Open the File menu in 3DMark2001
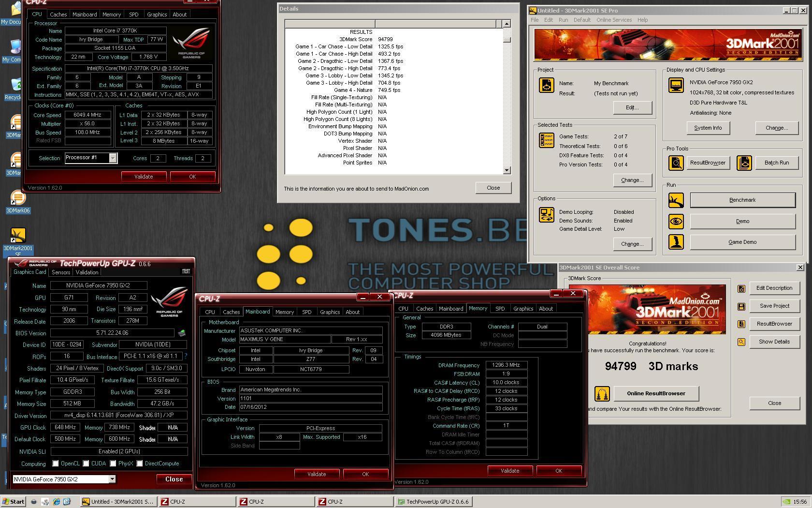Viewport: 812px width, 508px height. pyautogui.click(x=535, y=20)
